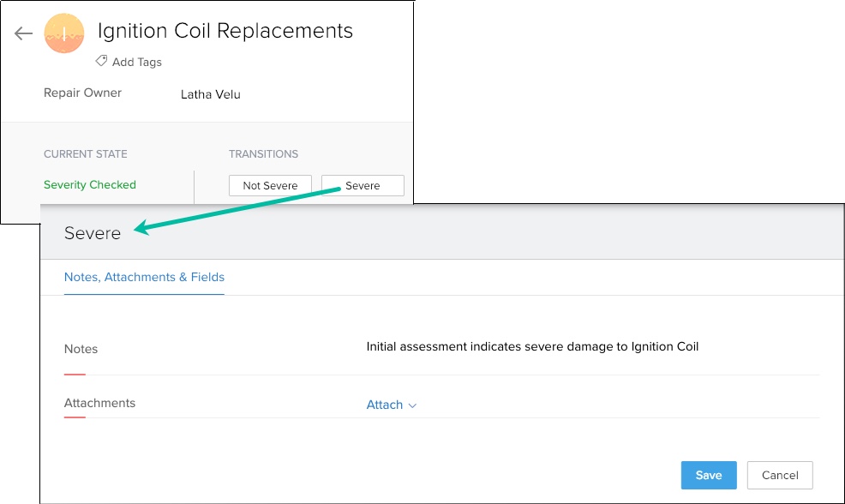The image size is (845, 504).
Task: Click the Repair Owner field label
Action: [82, 93]
